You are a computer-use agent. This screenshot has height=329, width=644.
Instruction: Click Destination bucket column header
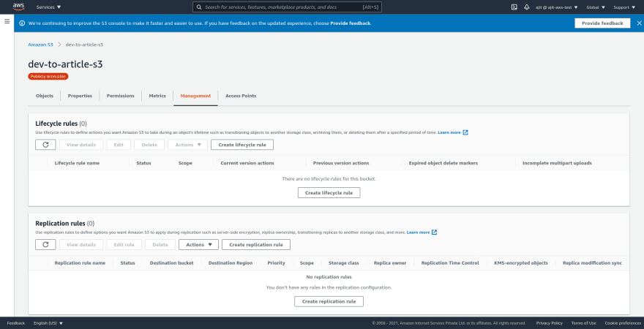pyautogui.click(x=171, y=263)
